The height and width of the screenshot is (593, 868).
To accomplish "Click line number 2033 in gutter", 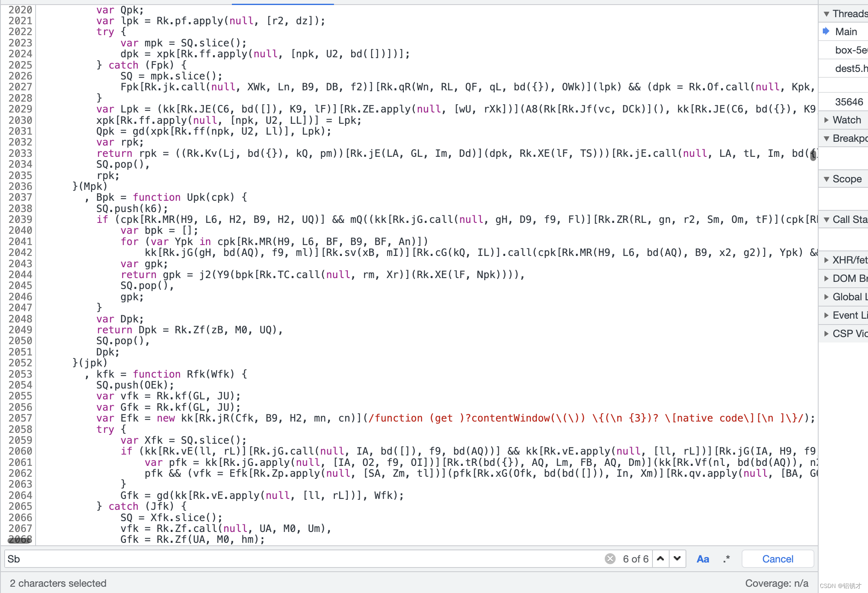I will click(20, 153).
